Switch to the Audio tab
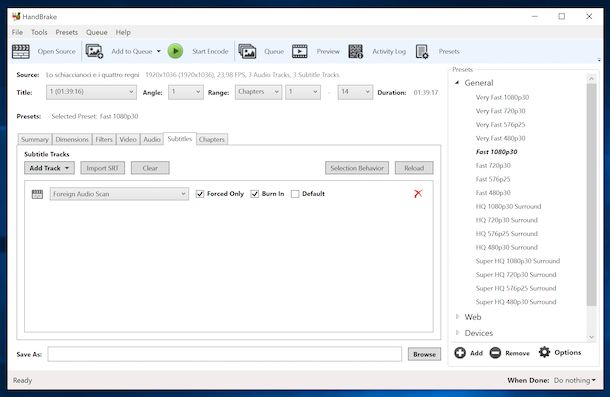 click(x=152, y=139)
